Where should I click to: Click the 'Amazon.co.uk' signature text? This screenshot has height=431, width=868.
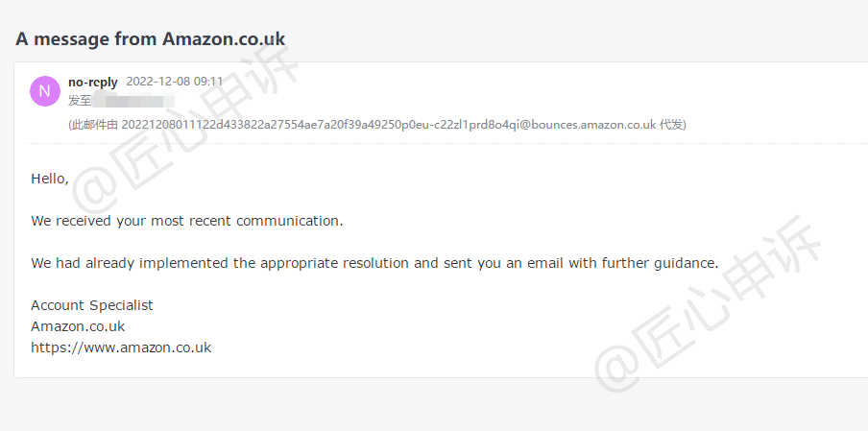pyautogui.click(x=78, y=326)
